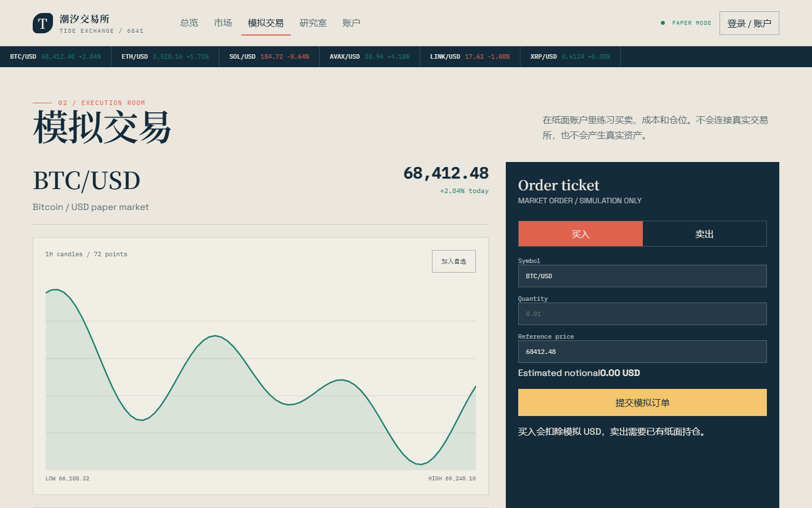Image resolution: width=812 pixels, height=508 pixels.
Task: Click the Symbol input field
Action: 642,276
